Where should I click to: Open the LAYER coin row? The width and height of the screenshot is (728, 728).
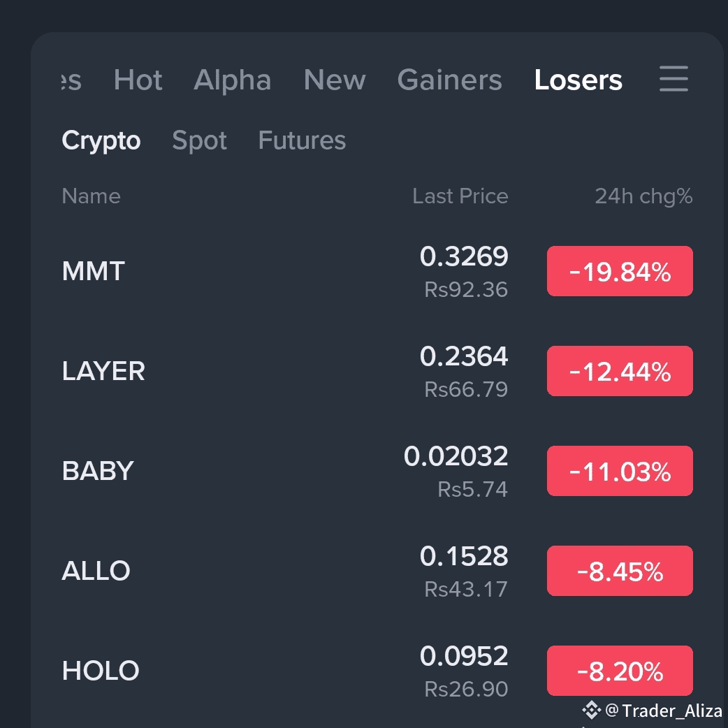[377, 371]
